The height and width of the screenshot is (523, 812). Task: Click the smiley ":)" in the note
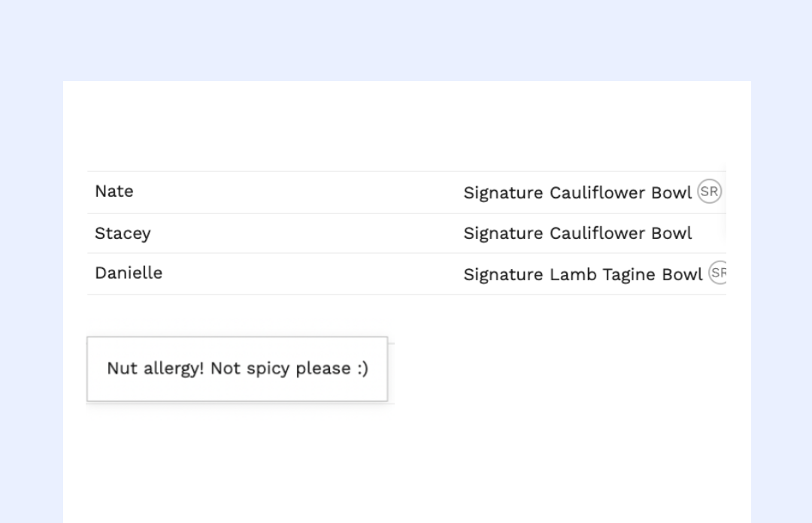[x=362, y=369]
